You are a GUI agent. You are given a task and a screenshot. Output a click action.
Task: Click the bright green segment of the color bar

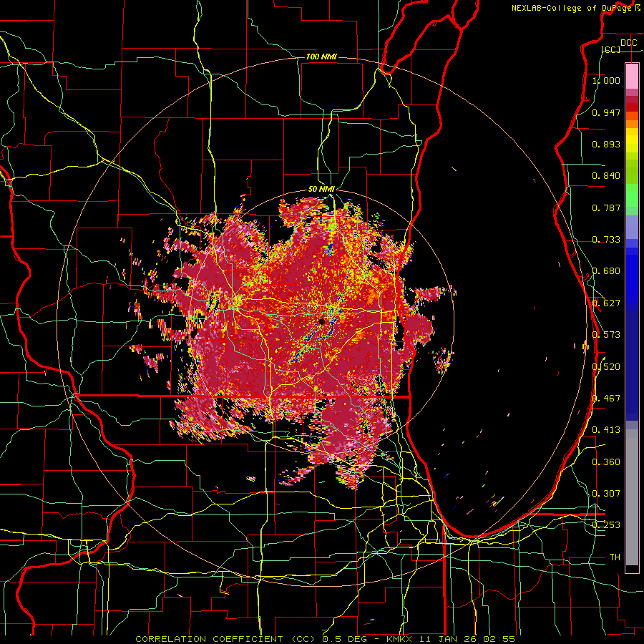632,195
